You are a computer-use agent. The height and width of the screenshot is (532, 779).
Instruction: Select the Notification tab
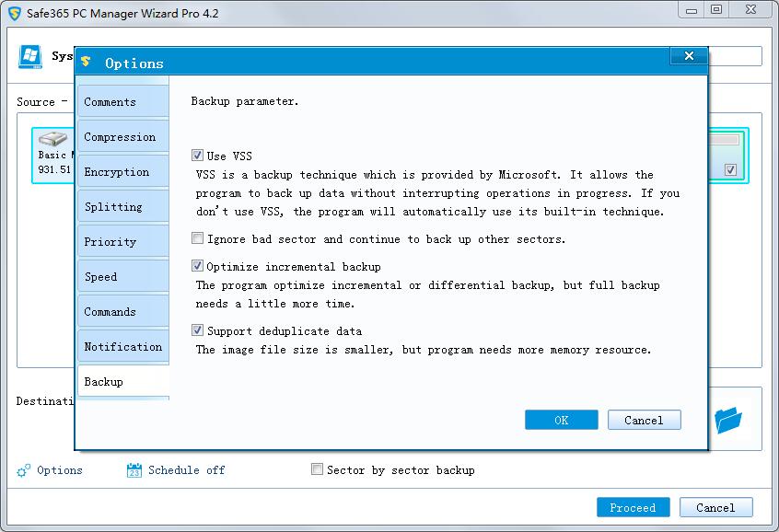point(122,347)
